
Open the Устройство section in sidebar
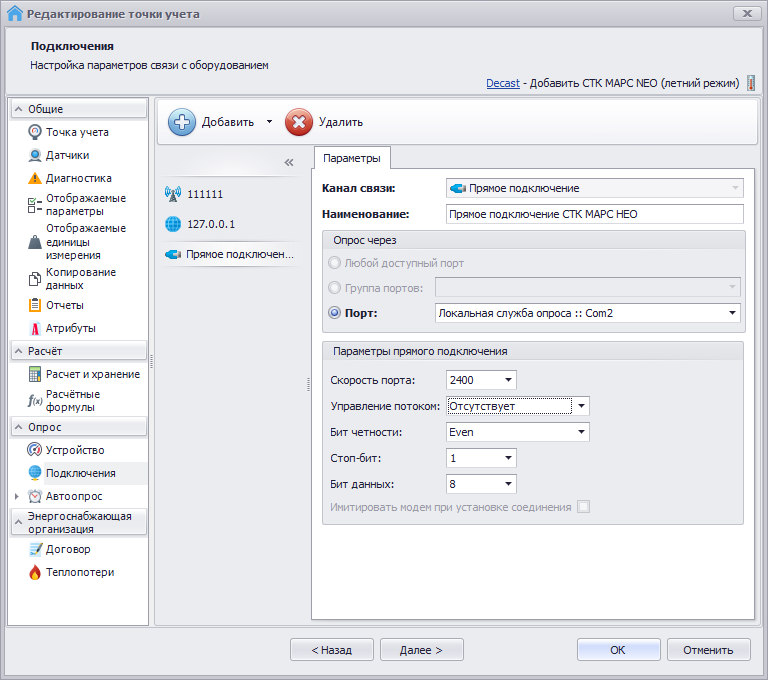(74, 450)
